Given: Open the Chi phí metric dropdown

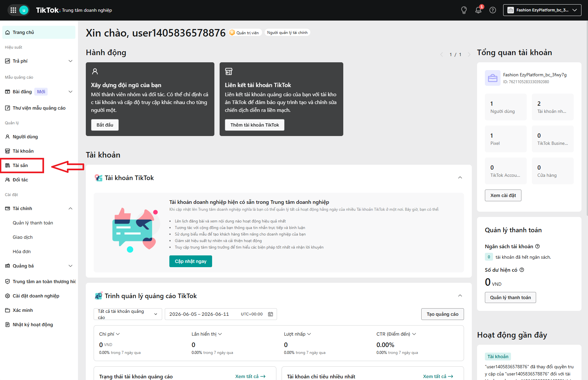Looking at the screenshot, I should tap(110, 334).
